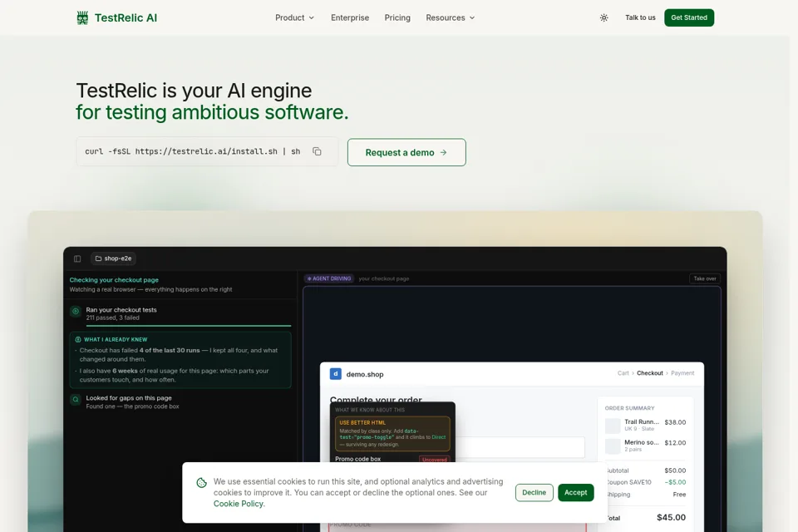Click the 'Checking your checkout page' heading
798x532 pixels.
114,280
